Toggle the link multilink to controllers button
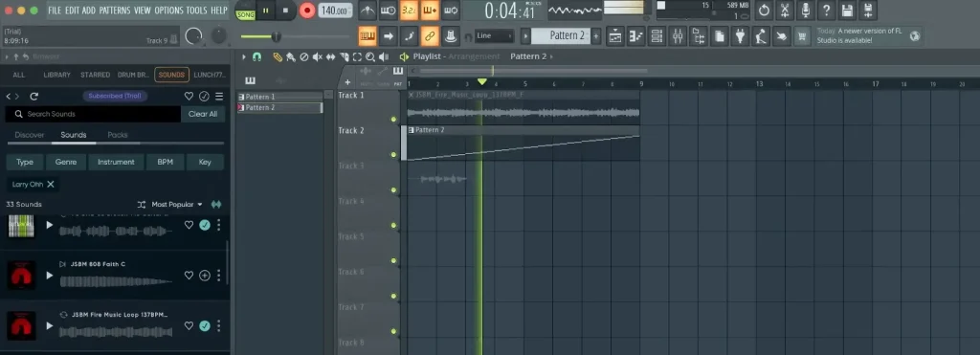 [x=430, y=36]
